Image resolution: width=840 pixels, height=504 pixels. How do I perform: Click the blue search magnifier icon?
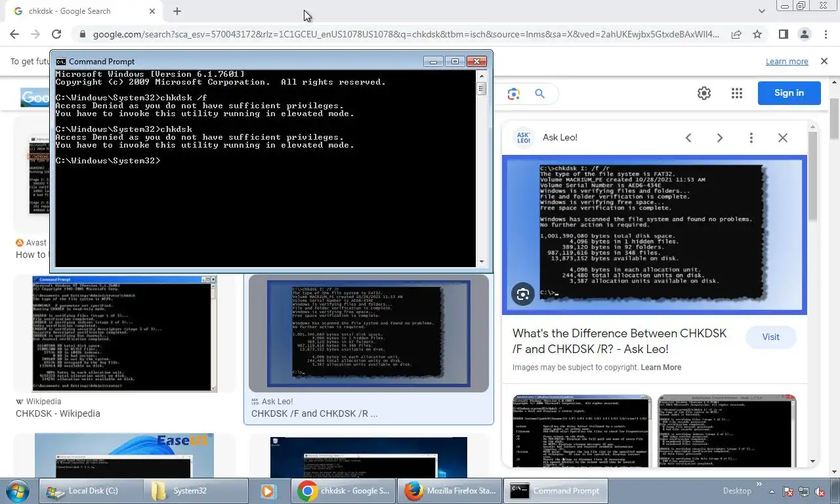click(x=539, y=94)
